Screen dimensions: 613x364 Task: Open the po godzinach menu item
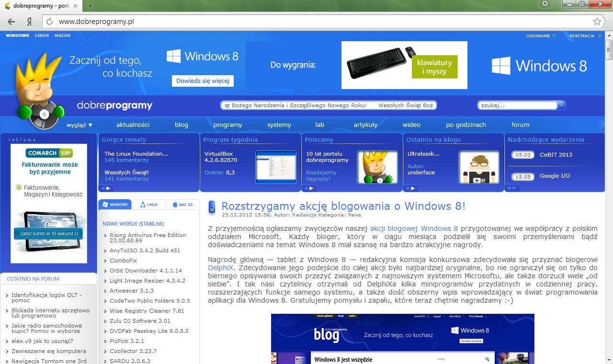coord(466,125)
